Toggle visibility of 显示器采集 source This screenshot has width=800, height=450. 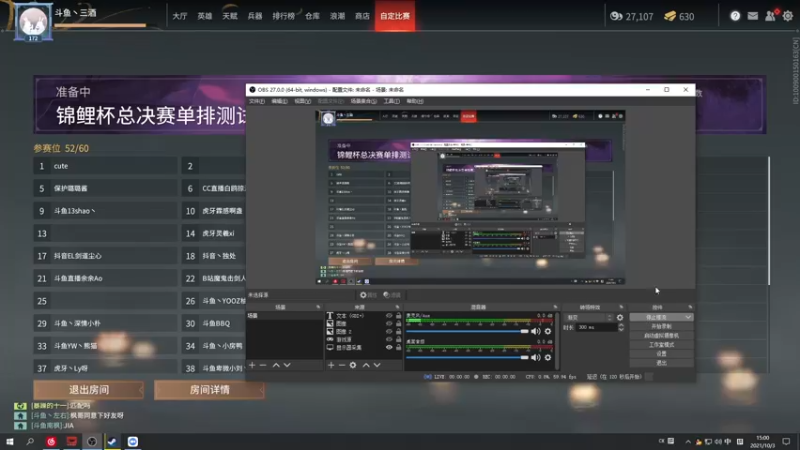pyautogui.click(x=389, y=347)
